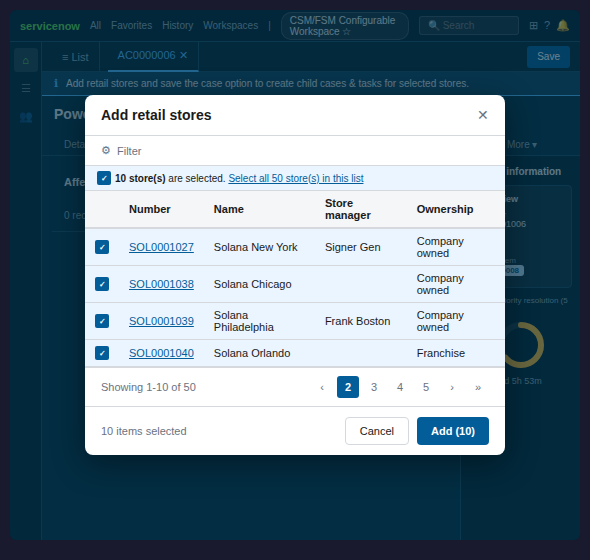Go to next page arrow in pagination
The width and height of the screenshot is (590, 560).
[452, 387]
